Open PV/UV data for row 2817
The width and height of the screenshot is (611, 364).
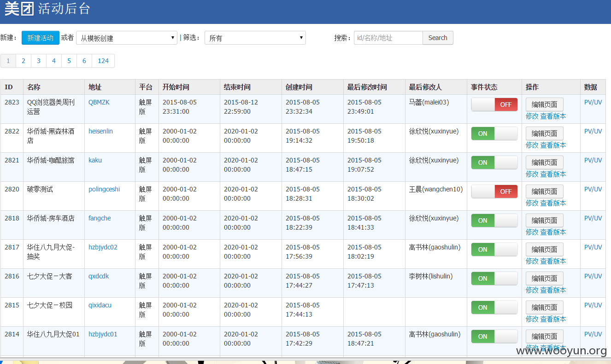click(593, 247)
